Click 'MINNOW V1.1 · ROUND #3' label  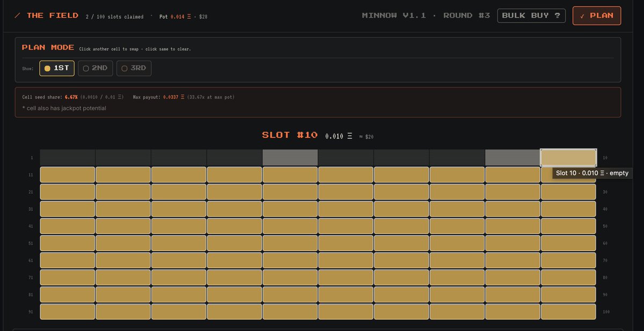[x=426, y=16]
